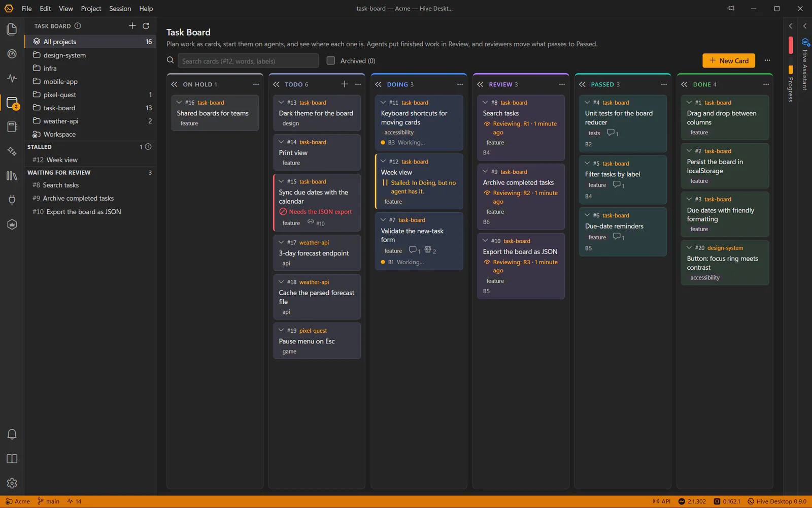Open the settings gear in sidebar
The image size is (812, 508).
pyautogui.click(x=12, y=483)
